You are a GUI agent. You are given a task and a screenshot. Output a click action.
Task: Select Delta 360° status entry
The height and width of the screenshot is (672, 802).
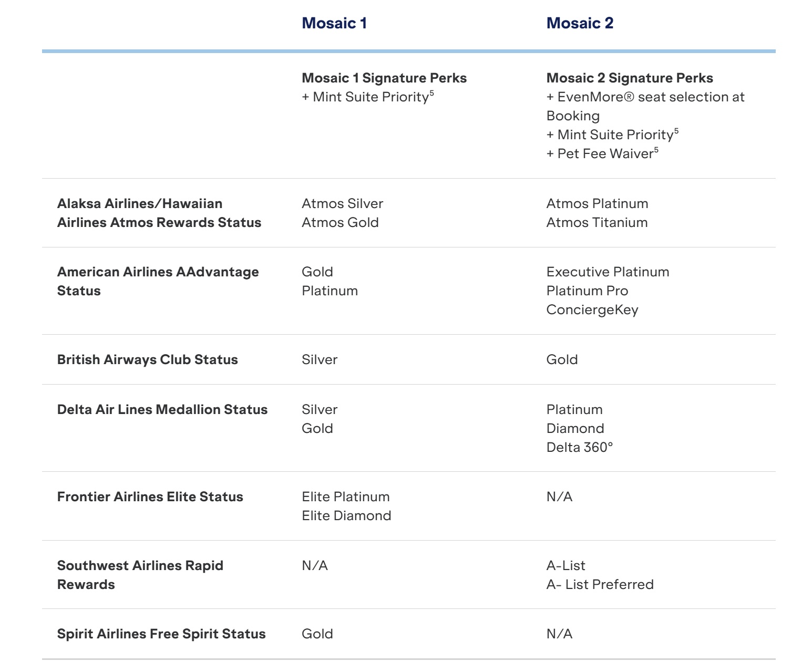(579, 448)
